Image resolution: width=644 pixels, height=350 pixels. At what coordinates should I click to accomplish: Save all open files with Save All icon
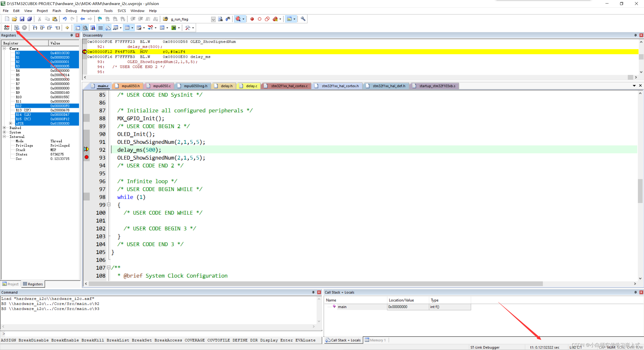point(29,19)
